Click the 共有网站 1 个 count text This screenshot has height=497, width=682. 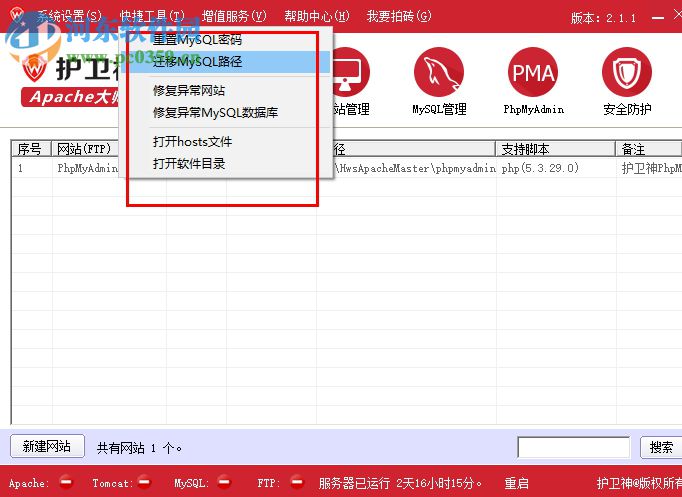coord(139,447)
